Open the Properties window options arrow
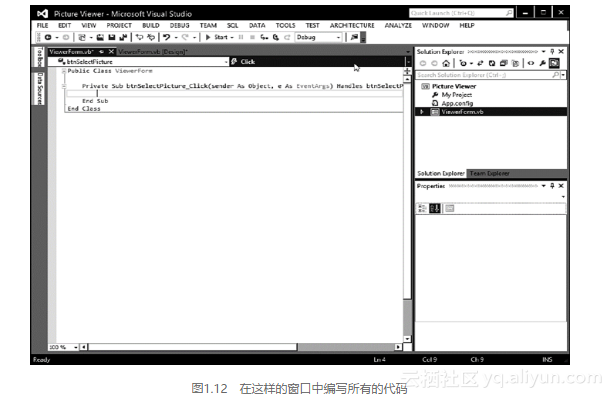This screenshot has width=613, height=399. point(543,186)
